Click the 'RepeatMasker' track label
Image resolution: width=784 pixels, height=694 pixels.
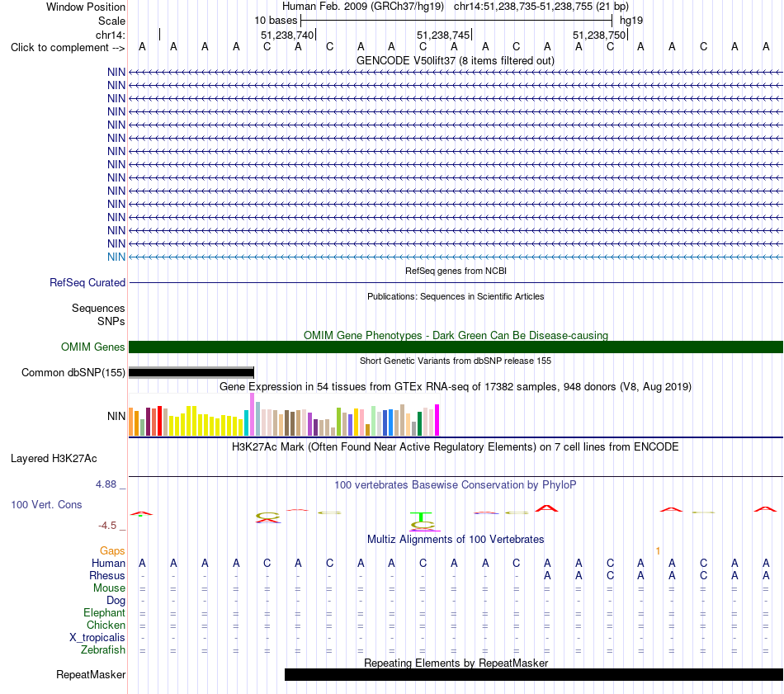pos(91,674)
